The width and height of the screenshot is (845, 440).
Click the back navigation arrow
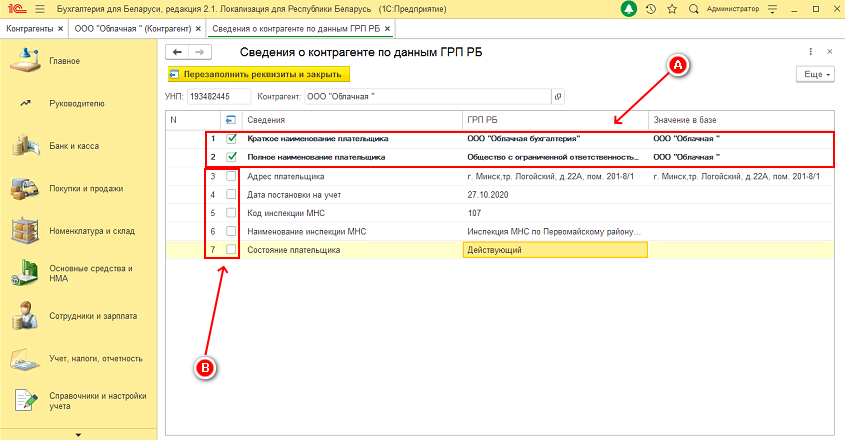pyautogui.click(x=177, y=52)
